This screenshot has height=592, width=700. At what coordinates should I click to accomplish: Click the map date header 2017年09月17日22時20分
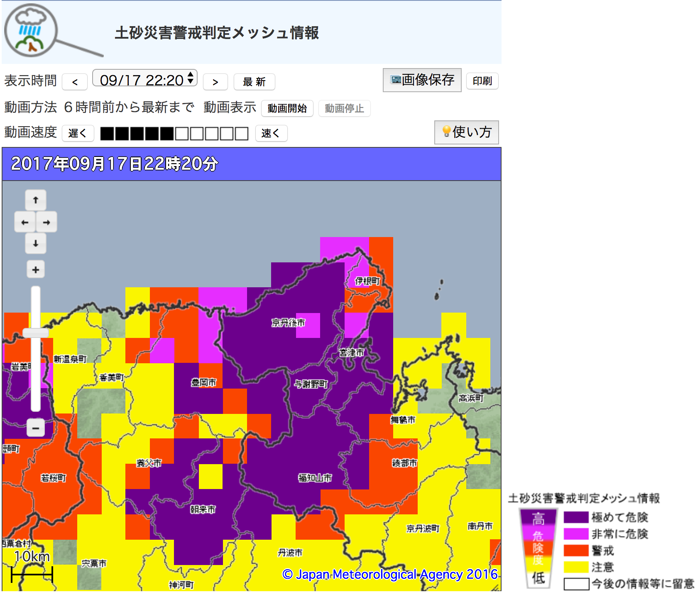click(115, 164)
